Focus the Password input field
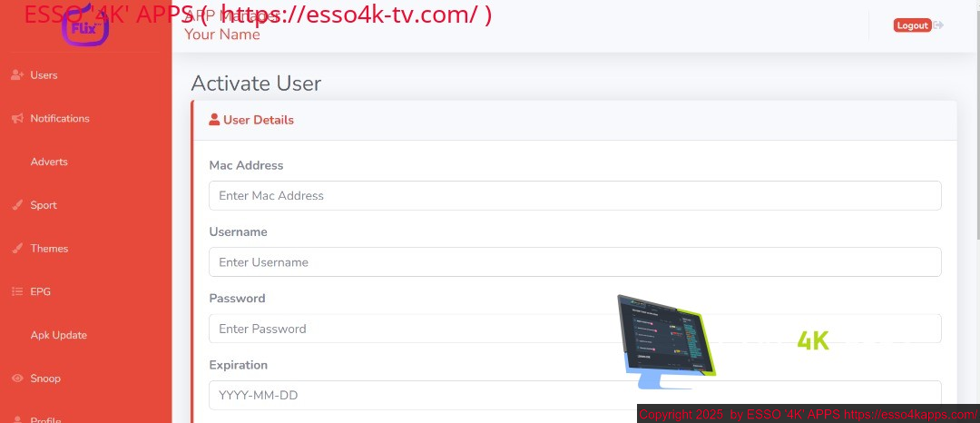Screen dimensions: 980x423 (575, 329)
